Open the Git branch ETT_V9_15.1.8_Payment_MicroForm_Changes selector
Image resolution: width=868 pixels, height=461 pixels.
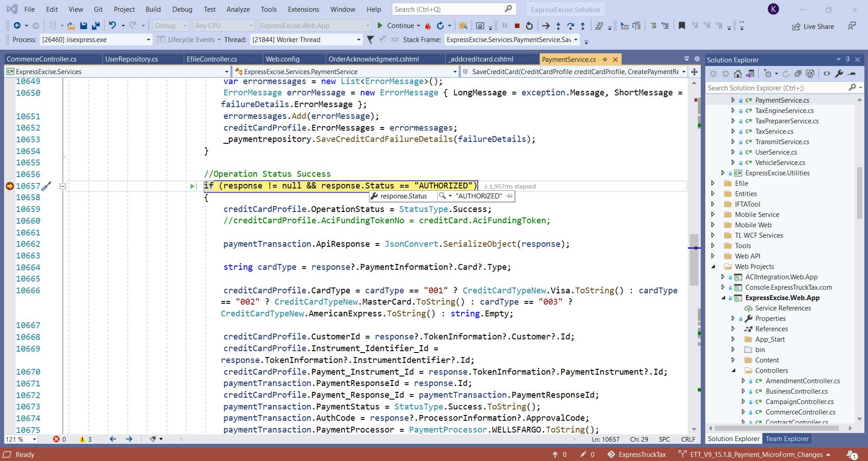pyautogui.click(x=755, y=454)
